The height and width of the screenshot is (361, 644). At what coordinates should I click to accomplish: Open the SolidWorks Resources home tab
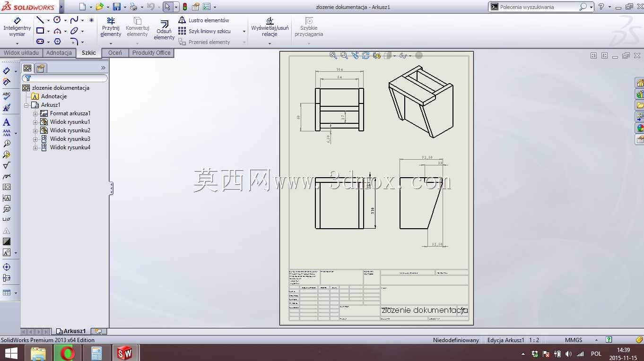click(x=640, y=83)
